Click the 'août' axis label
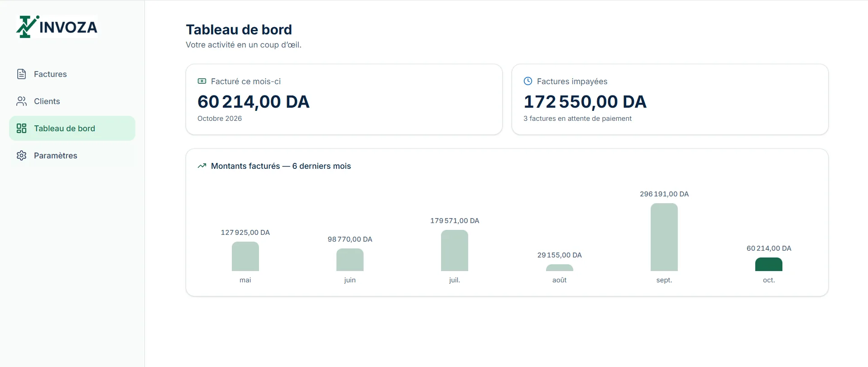The height and width of the screenshot is (367, 868). click(x=560, y=280)
